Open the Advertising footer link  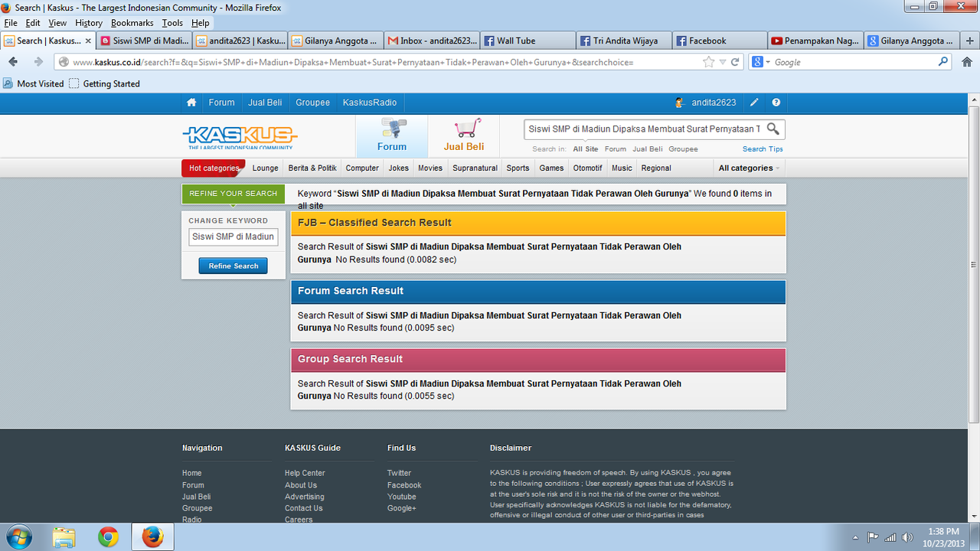[x=305, y=497]
